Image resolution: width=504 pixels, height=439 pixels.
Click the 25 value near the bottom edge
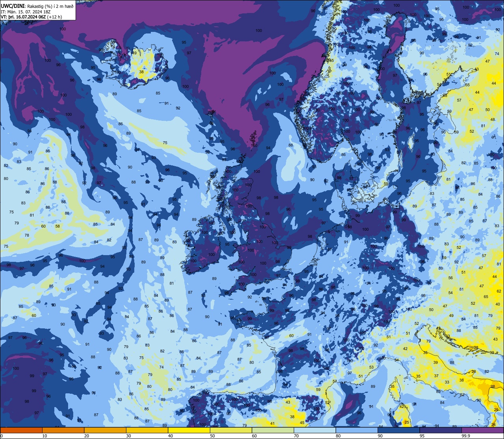pos(407,422)
